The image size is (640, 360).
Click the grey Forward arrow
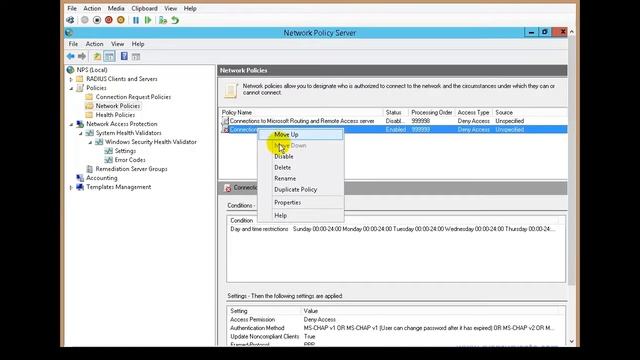82,56
